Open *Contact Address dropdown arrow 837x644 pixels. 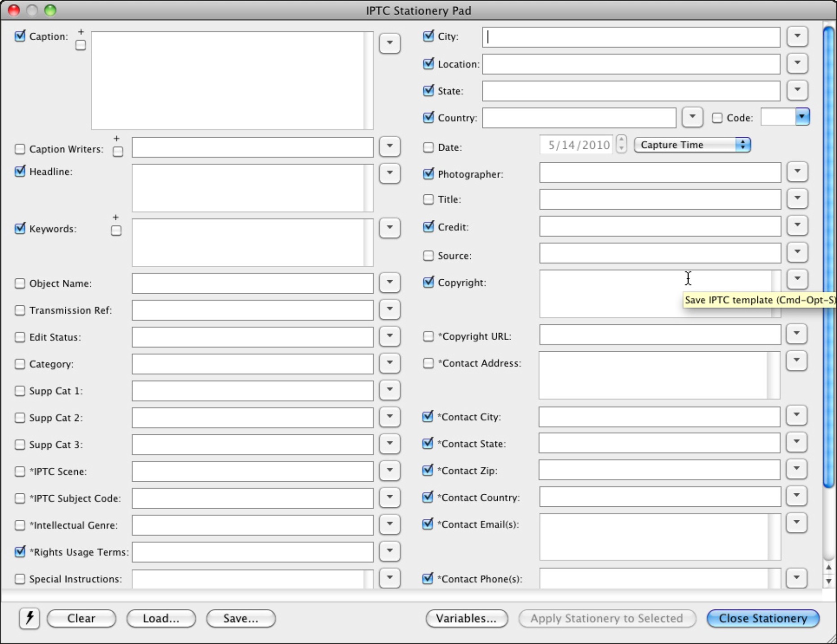tap(796, 361)
